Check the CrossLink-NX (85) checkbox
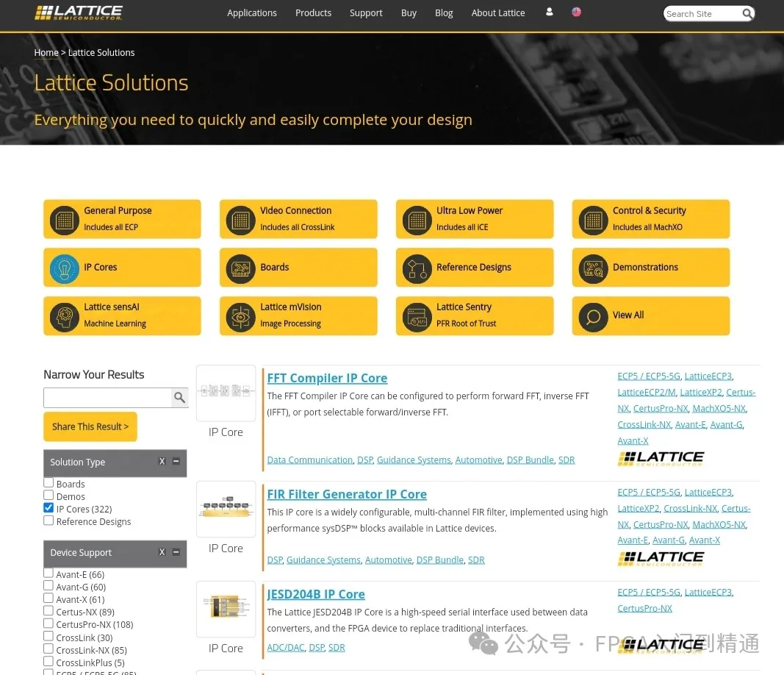Screen dimensions: 784x675 click(48, 649)
